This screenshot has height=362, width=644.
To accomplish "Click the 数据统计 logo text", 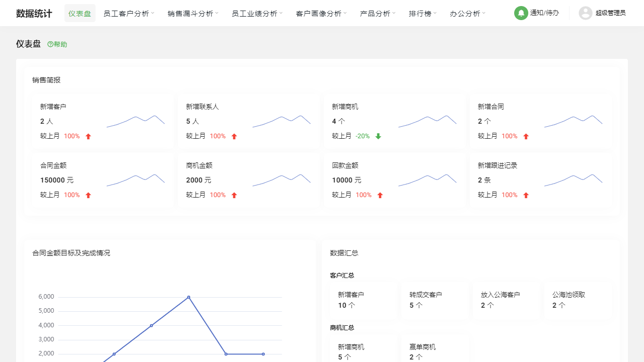I will (x=33, y=13).
